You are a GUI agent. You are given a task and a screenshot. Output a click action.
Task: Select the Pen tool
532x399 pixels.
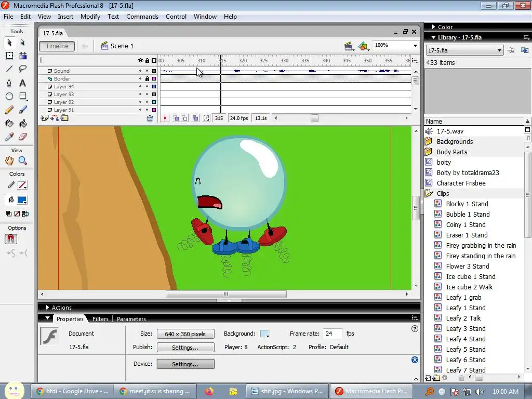(x=9, y=83)
